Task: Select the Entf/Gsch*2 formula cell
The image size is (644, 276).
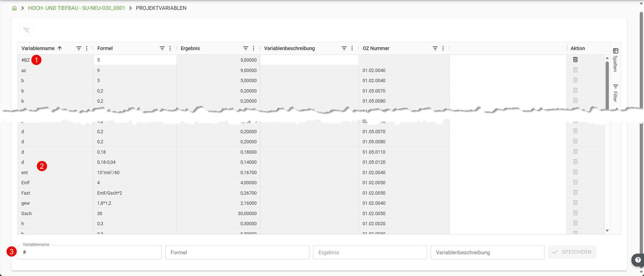Action: 135,193
